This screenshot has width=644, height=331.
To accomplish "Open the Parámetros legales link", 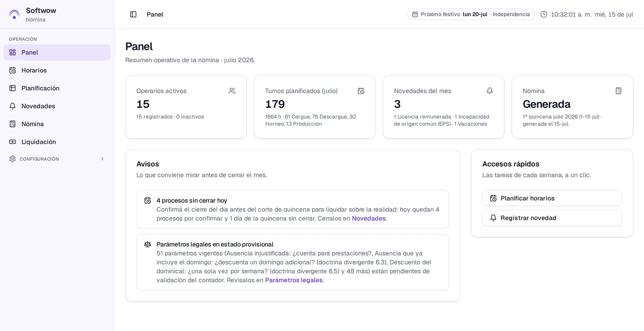I will coord(294,280).
